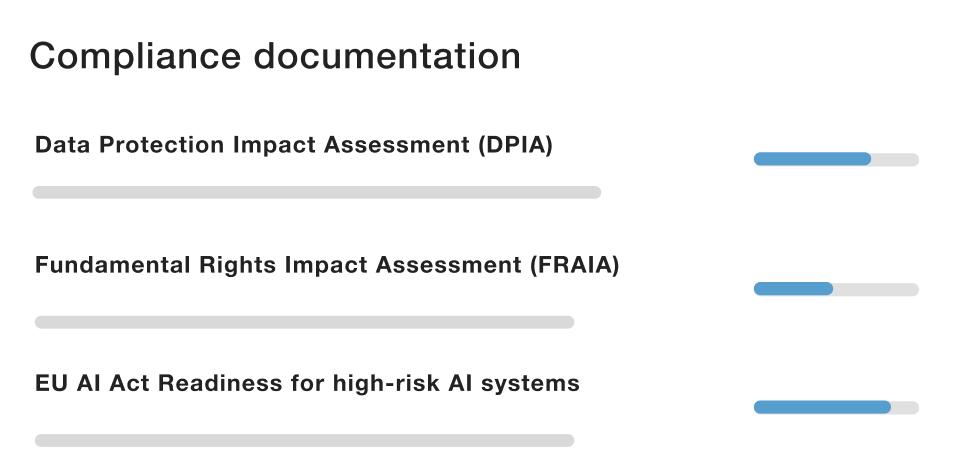This screenshot has height=473, width=970.
Task: Click gray remaining tip of EU AI Act progress bar
Action: click(905, 407)
